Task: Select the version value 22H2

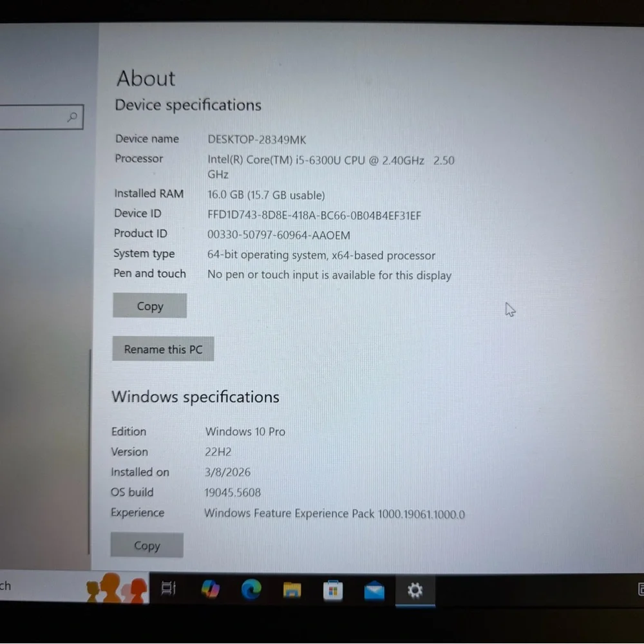Action: 218,452
